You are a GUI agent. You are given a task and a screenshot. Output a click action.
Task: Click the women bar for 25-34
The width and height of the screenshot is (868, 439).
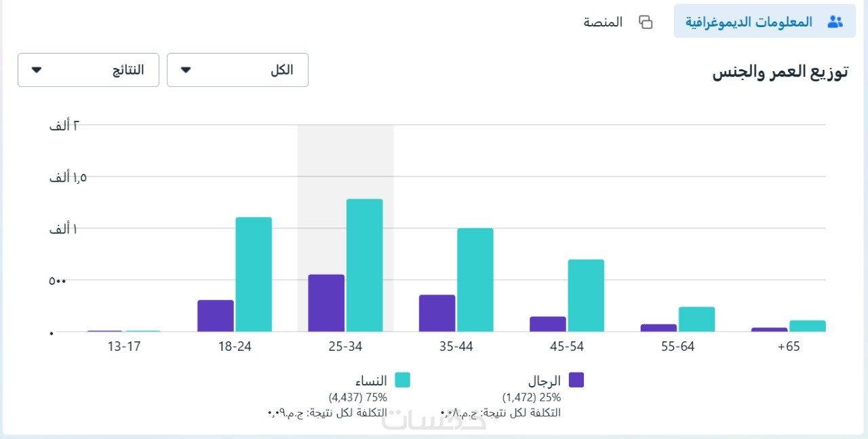coord(364,265)
